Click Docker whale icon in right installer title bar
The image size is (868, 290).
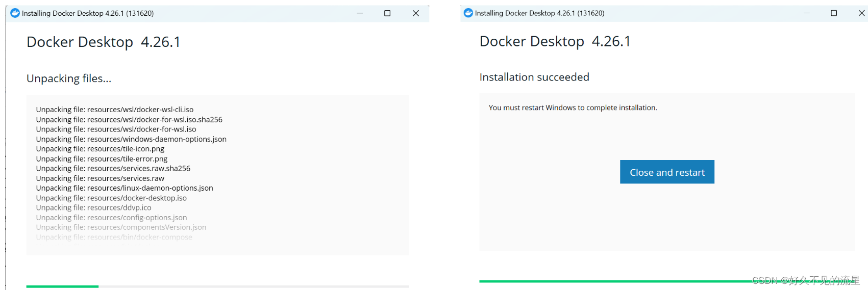pyautogui.click(x=468, y=13)
